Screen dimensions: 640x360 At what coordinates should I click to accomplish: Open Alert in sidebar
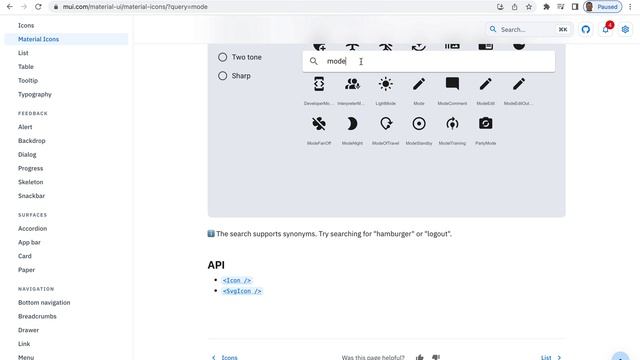click(x=25, y=127)
